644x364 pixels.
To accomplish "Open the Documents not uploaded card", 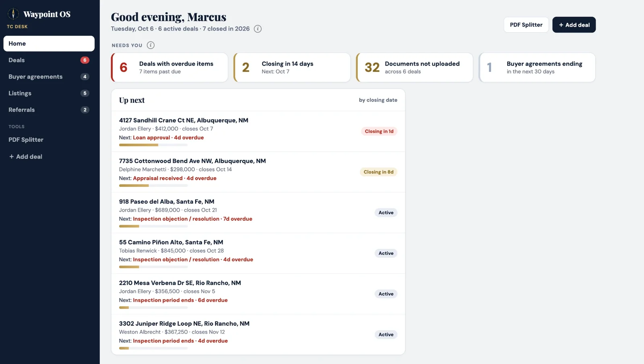I will [x=415, y=68].
